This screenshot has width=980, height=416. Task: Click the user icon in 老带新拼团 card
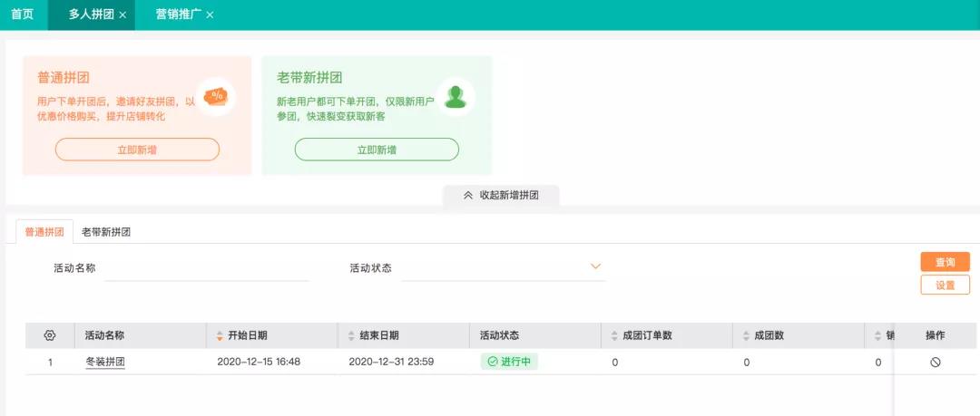tap(456, 96)
